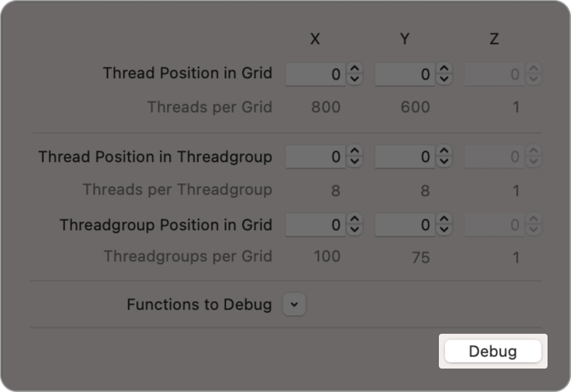The width and height of the screenshot is (571, 392).
Task: Click the Threadgroup Position in Grid Z field
Action: point(494,225)
